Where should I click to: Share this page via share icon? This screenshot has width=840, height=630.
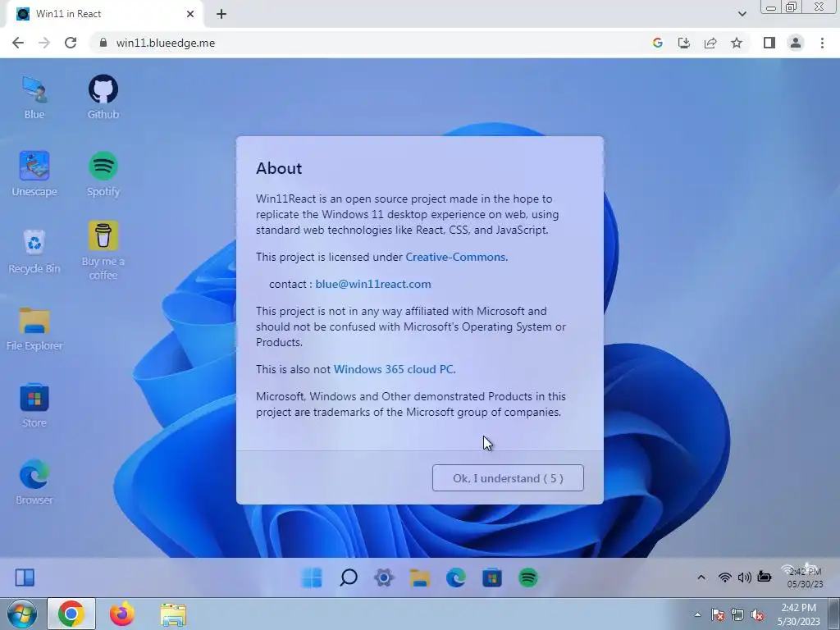[710, 43]
